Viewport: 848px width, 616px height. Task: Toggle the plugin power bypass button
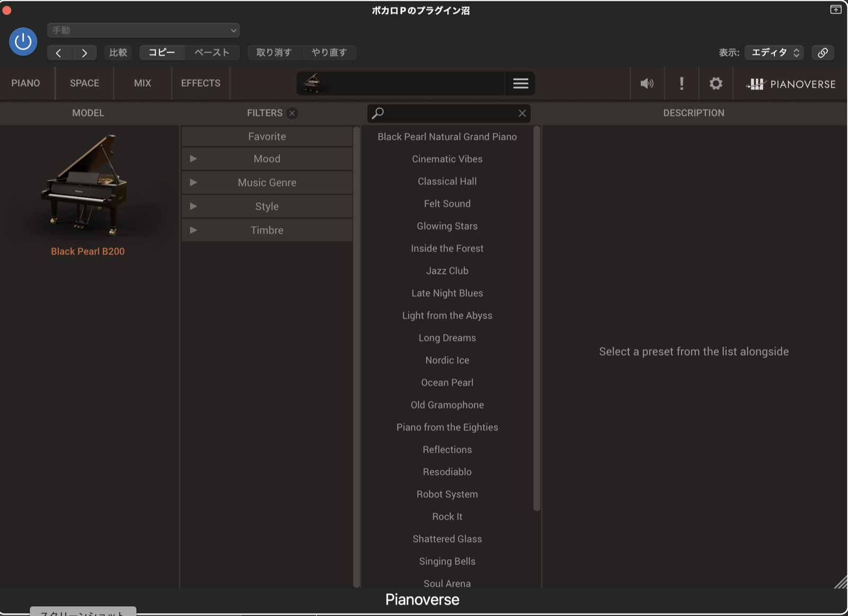(23, 41)
